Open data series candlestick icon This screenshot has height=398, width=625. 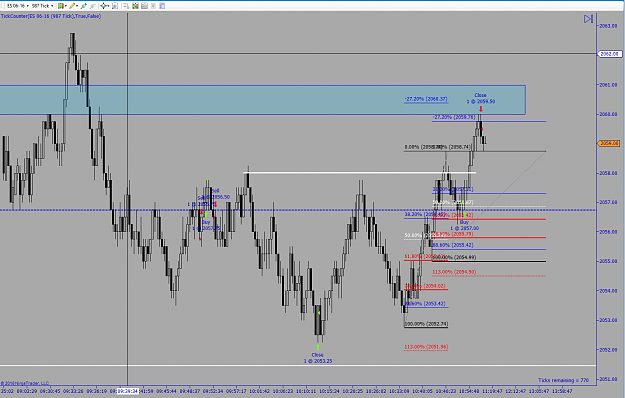[136, 6]
